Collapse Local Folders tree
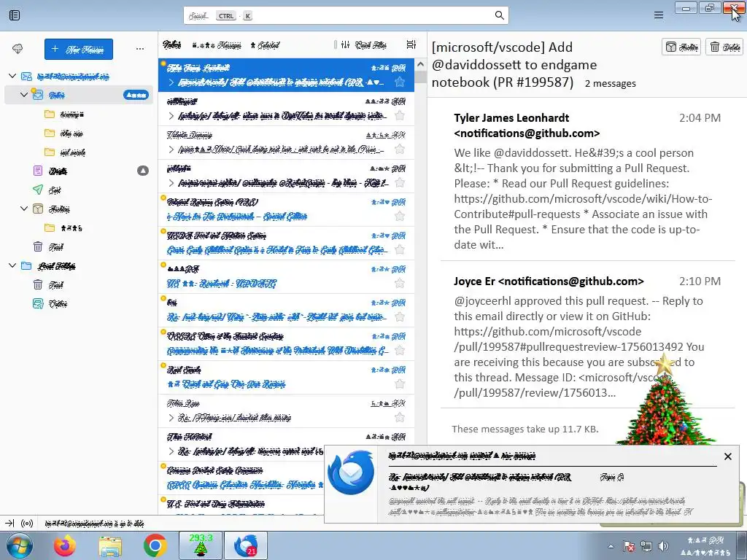Screen dimensions: 747x560 pos(13,265)
